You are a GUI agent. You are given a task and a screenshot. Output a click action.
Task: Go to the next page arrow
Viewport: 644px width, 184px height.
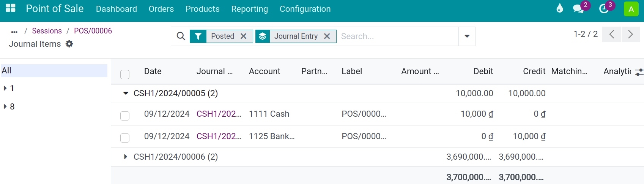click(631, 34)
